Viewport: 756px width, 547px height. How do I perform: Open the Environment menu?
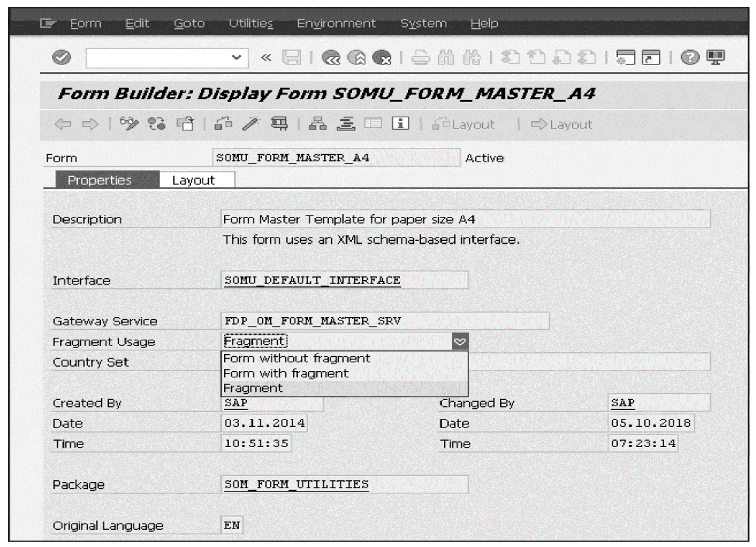[336, 23]
